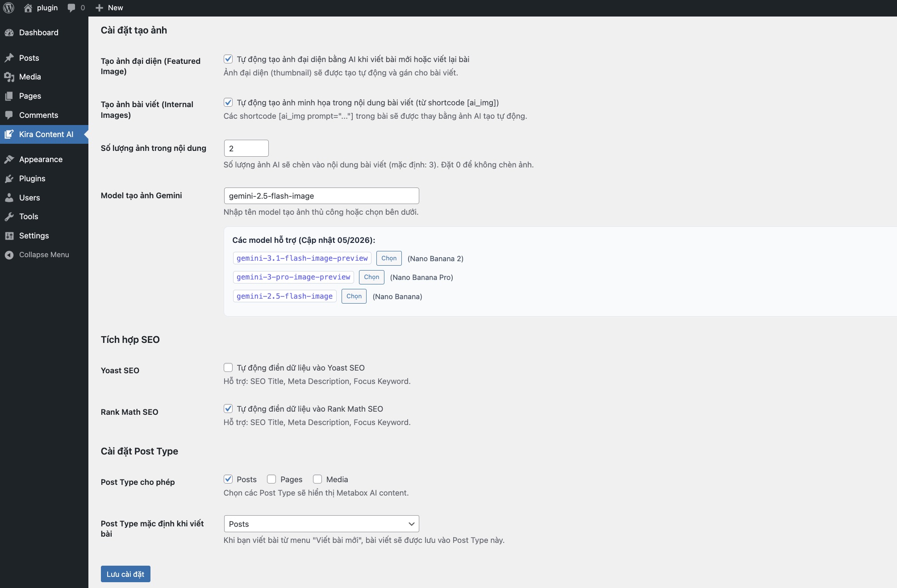
Task: Click the Kira Content AI edit icon
Action: (x=9, y=134)
